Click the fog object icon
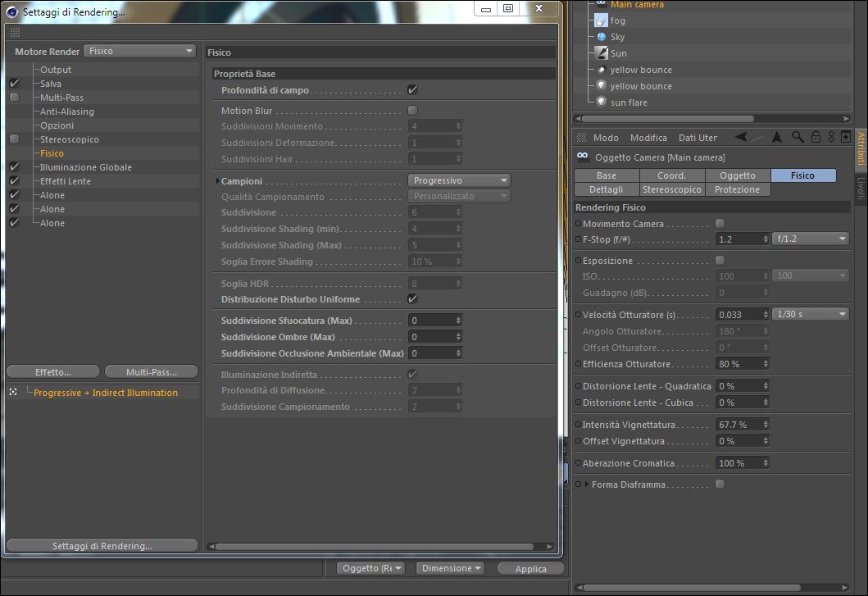Screen dimensions: 868x596 pyautogui.click(x=601, y=20)
